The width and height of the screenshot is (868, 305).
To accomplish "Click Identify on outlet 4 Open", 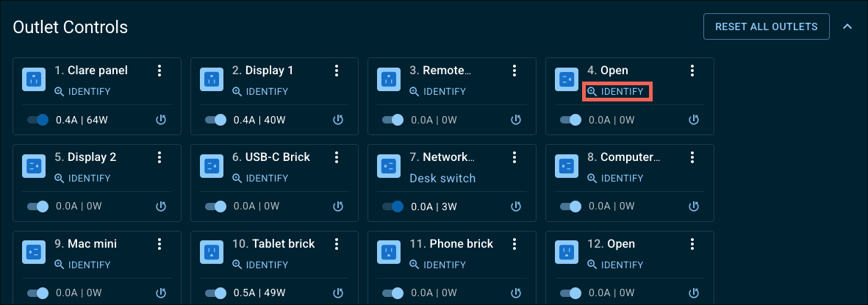I will [x=617, y=91].
